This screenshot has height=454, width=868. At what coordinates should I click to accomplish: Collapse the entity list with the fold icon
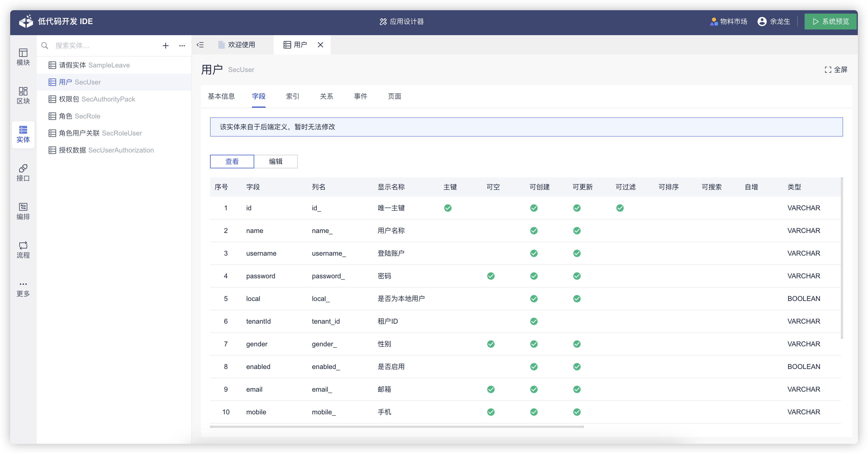(x=200, y=45)
